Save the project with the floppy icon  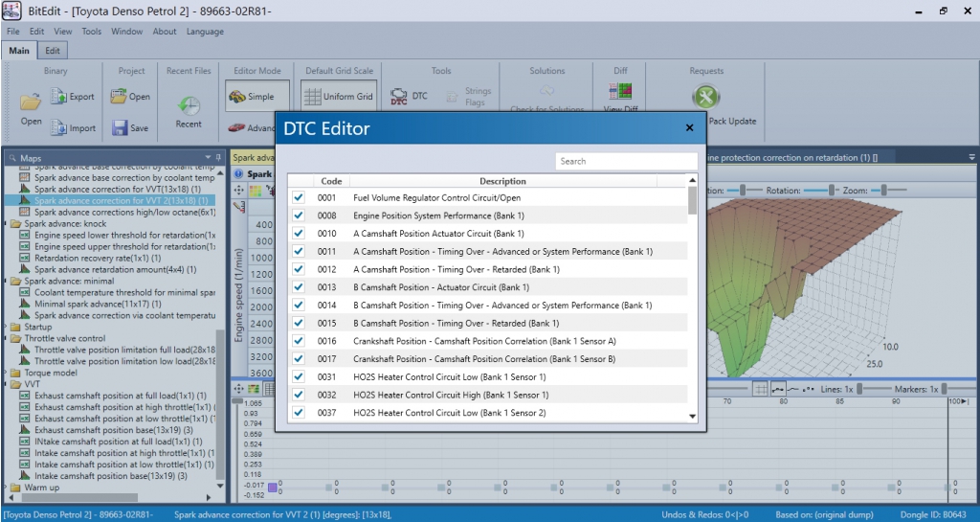[120, 127]
